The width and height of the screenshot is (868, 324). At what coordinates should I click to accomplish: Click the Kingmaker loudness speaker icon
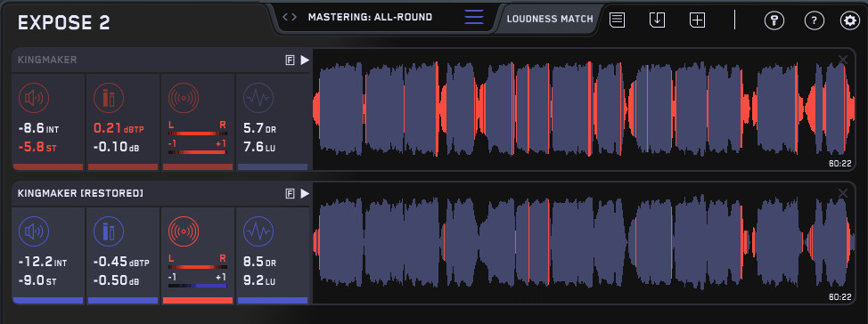(34, 98)
